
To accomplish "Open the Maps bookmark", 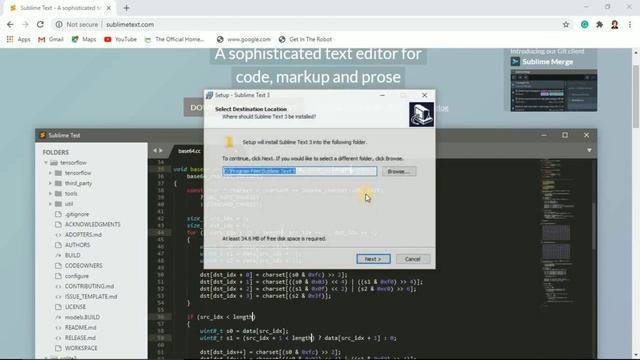I will click(84, 39).
